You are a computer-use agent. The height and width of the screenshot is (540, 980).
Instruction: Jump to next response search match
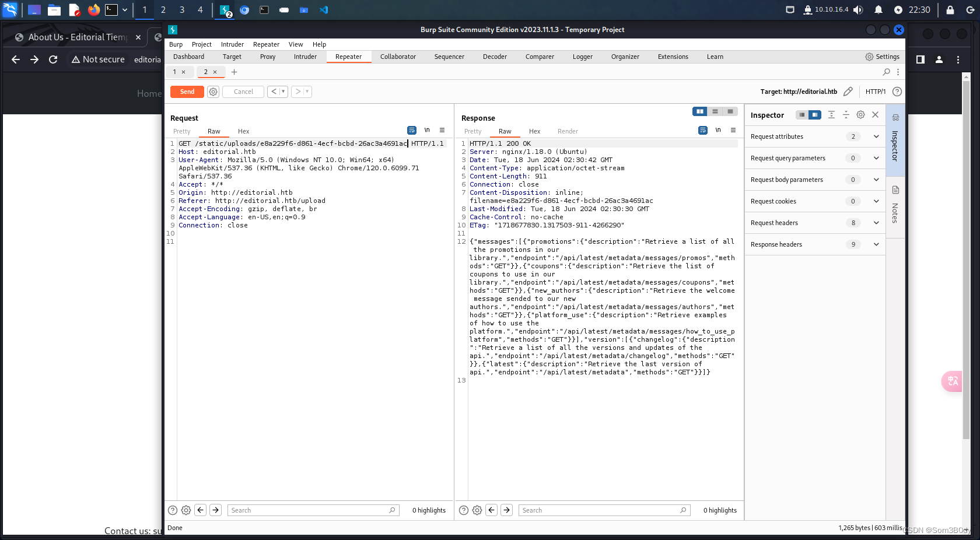click(507, 510)
